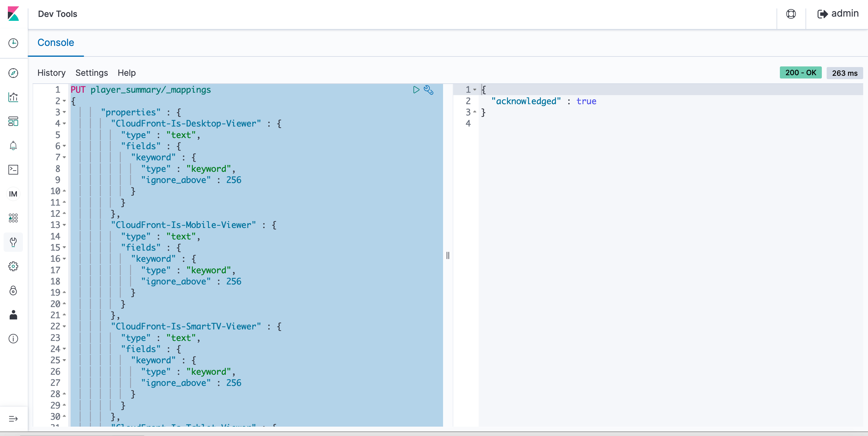Open the Recently viewed clock icon
868x436 pixels.
click(x=13, y=43)
